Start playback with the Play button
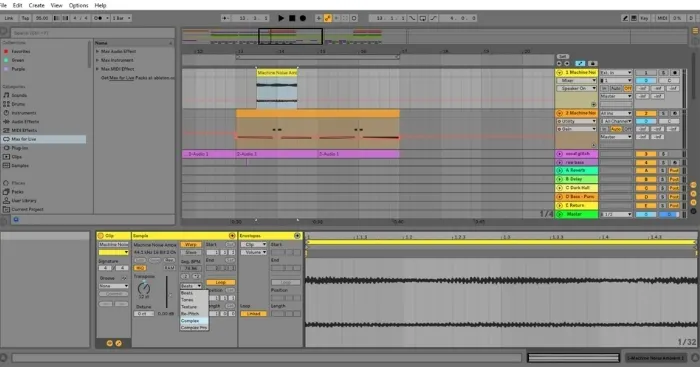700x367 pixels. point(281,18)
